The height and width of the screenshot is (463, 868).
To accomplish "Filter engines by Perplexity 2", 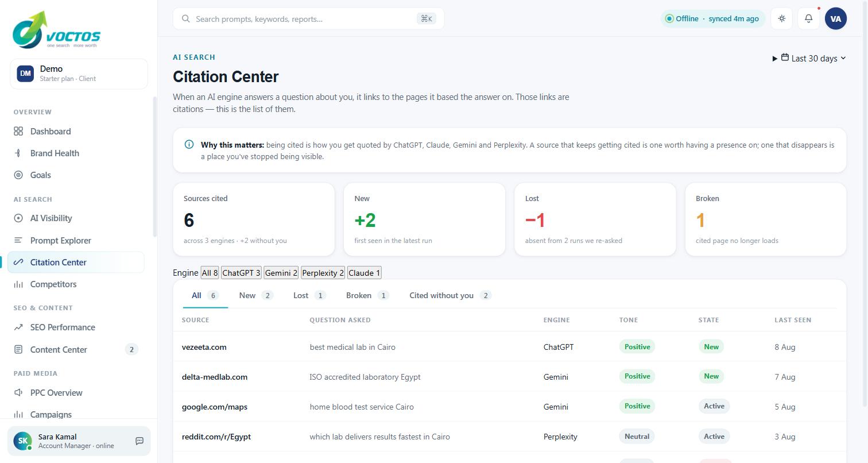I will [x=323, y=273].
